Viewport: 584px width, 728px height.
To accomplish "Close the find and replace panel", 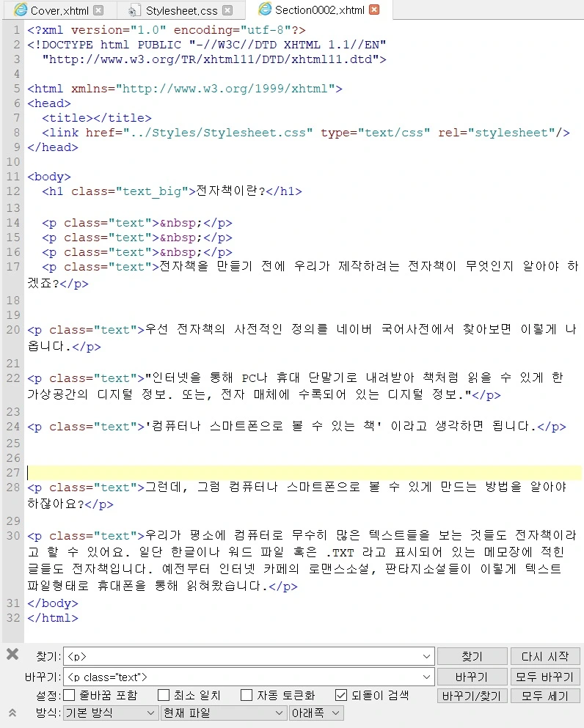I will [x=12, y=654].
